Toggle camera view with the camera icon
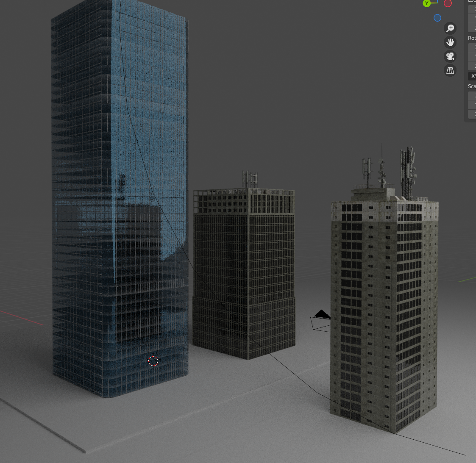Viewport: 476px width, 463px height. coord(450,56)
